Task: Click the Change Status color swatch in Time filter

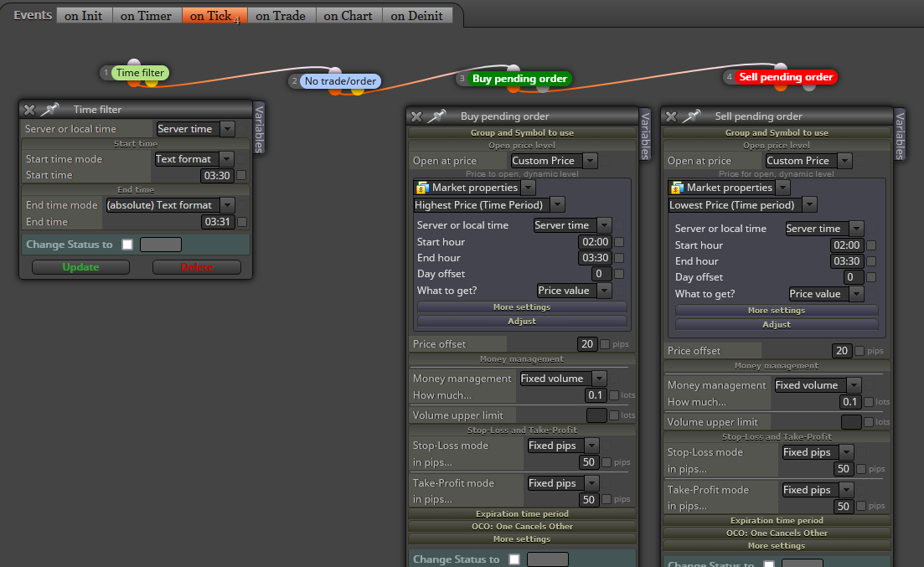Action: click(x=161, y=245)
